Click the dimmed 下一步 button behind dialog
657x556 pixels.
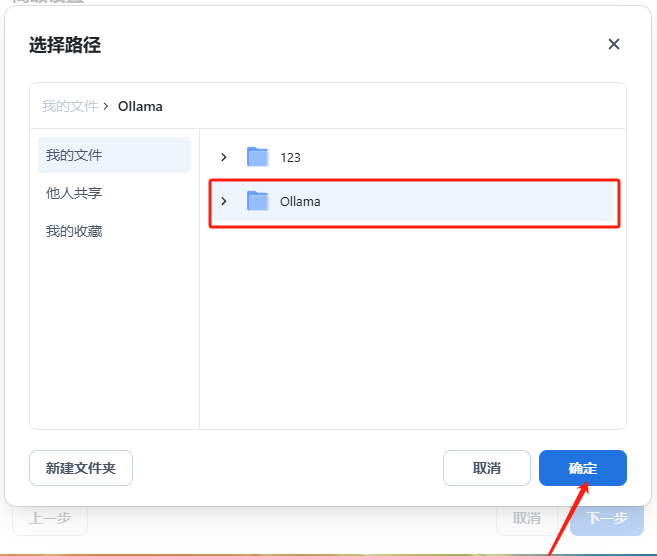click(x=607, y=519)
